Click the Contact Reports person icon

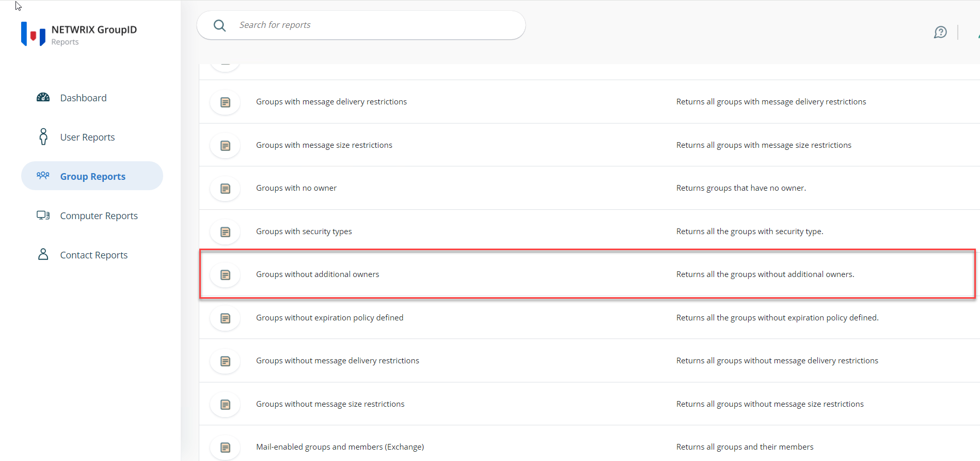coord(43,255)
